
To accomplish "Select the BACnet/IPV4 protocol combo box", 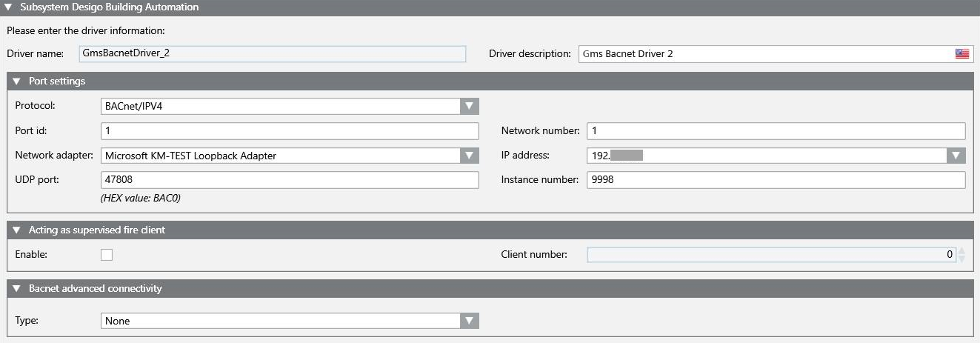I will pos(280,106).
